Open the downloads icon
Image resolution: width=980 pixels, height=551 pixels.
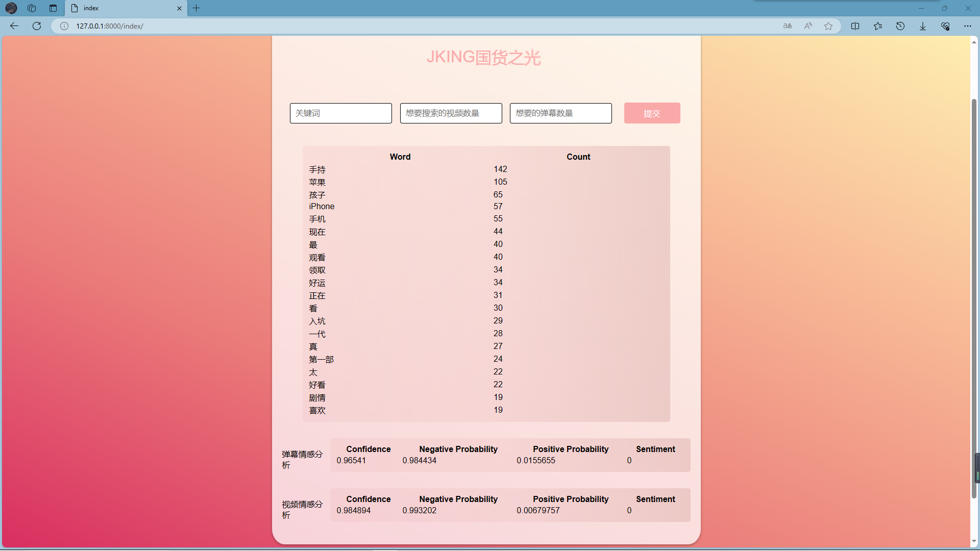(923, 26)
